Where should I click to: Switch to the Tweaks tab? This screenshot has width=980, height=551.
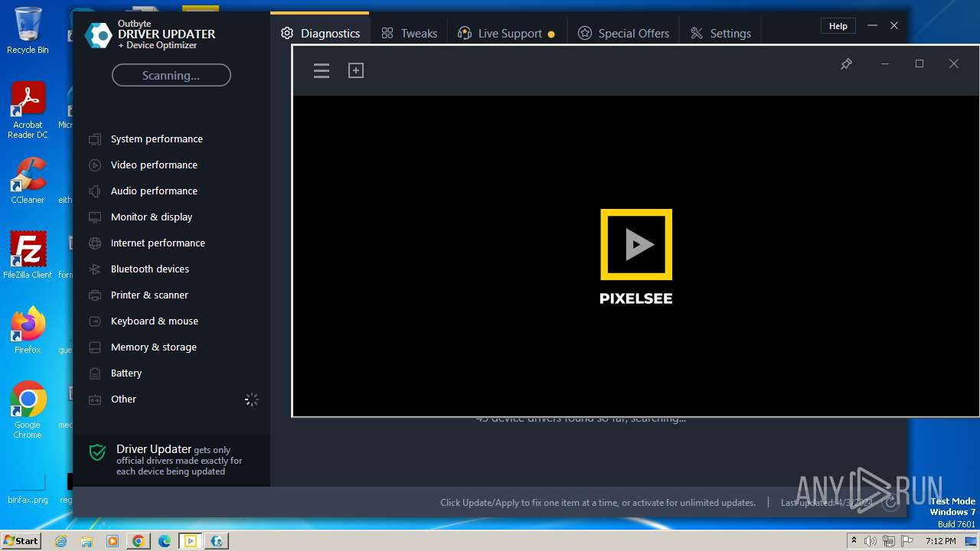point(410,34)
